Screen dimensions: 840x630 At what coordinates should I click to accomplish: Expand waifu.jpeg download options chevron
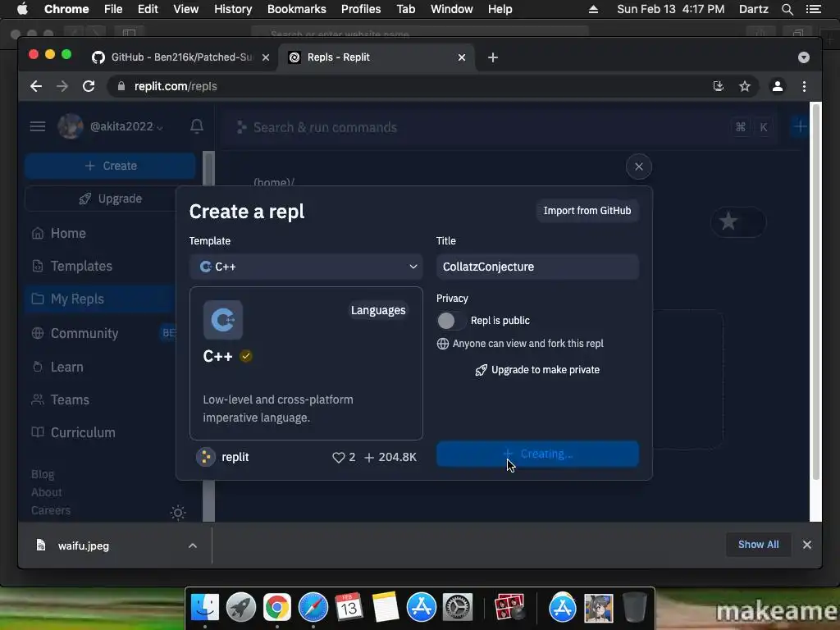(193, 546)
